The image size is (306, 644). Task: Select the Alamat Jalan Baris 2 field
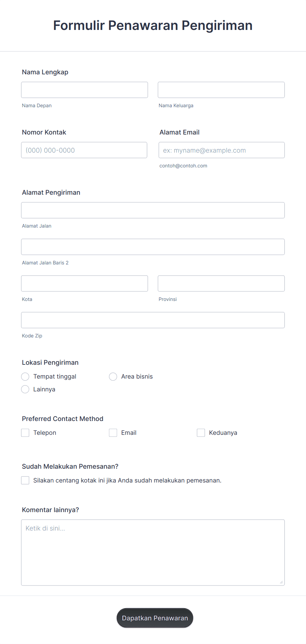coord(153,247)
